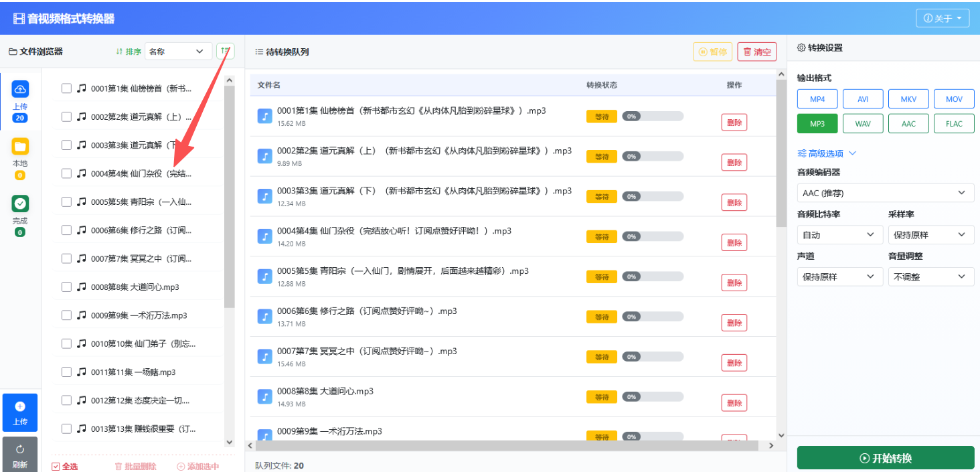Check the box for 0008第8集 大道问心
The width and height of the screenshot is (980, 472).
coord(66,287)
